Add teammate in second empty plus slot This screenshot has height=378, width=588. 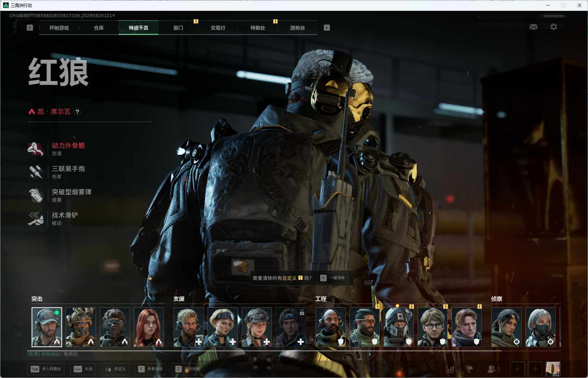pyautogui.click(x=535, y=369)
